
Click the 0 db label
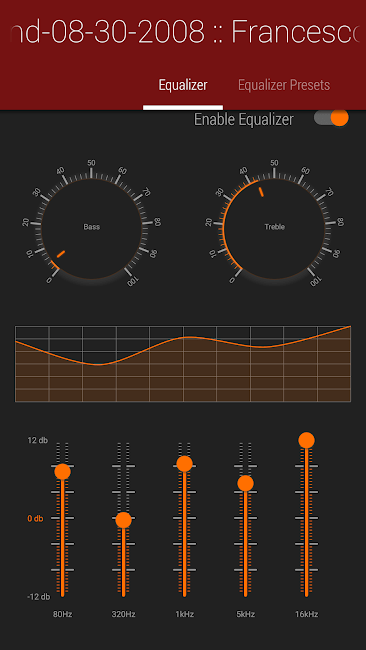35,519
